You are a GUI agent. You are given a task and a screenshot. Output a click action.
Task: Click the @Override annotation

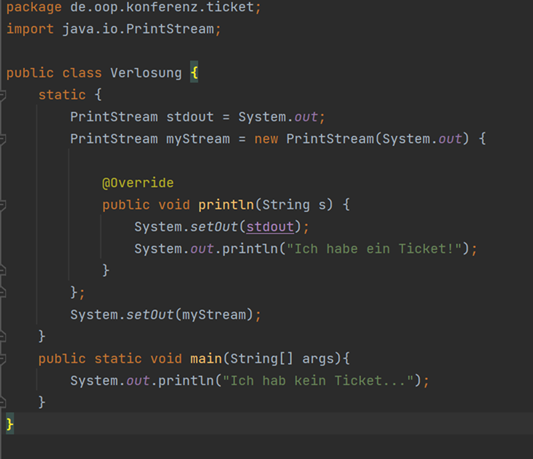click(138, 183)
